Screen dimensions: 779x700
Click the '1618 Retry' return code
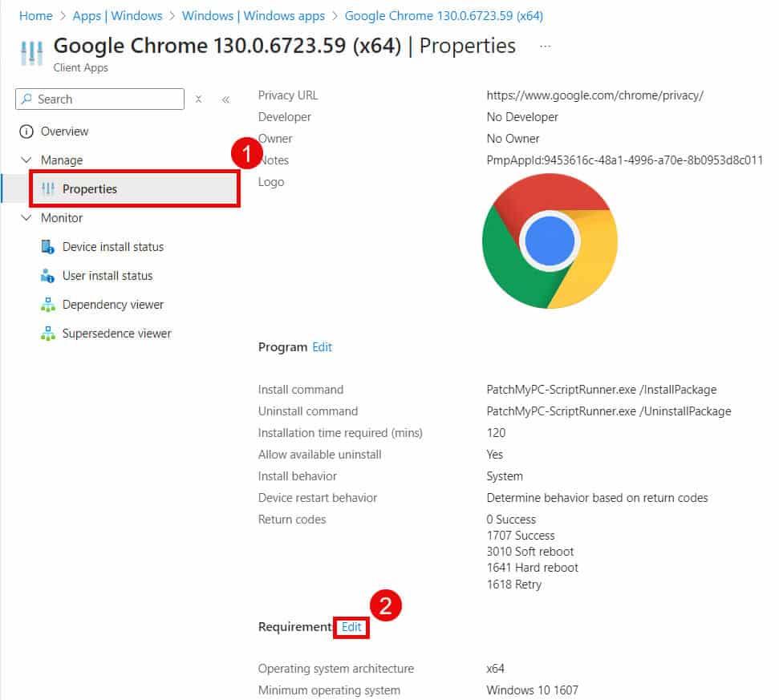click(513, 585)
